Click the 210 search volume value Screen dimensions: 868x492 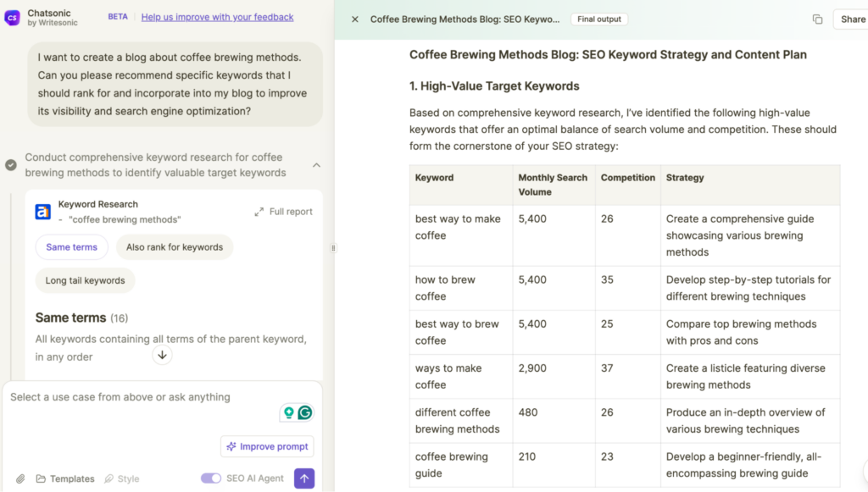pyautogui.click(x=527, y=456)
